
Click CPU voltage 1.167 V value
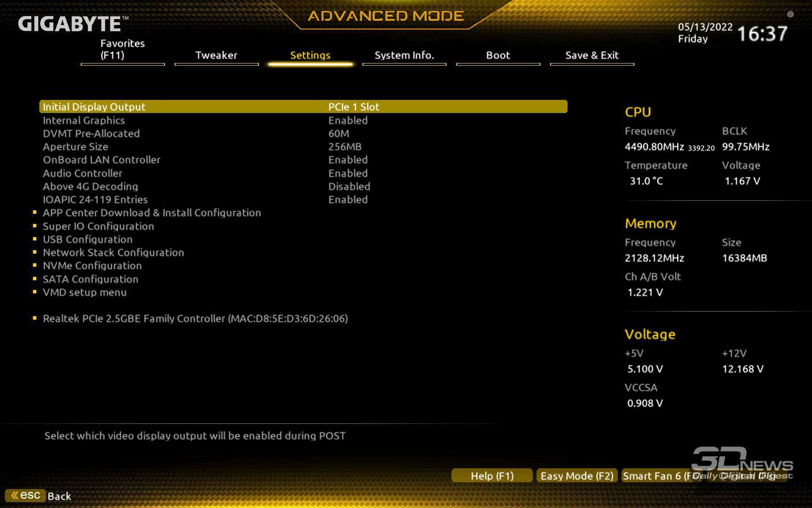(742, 181)
